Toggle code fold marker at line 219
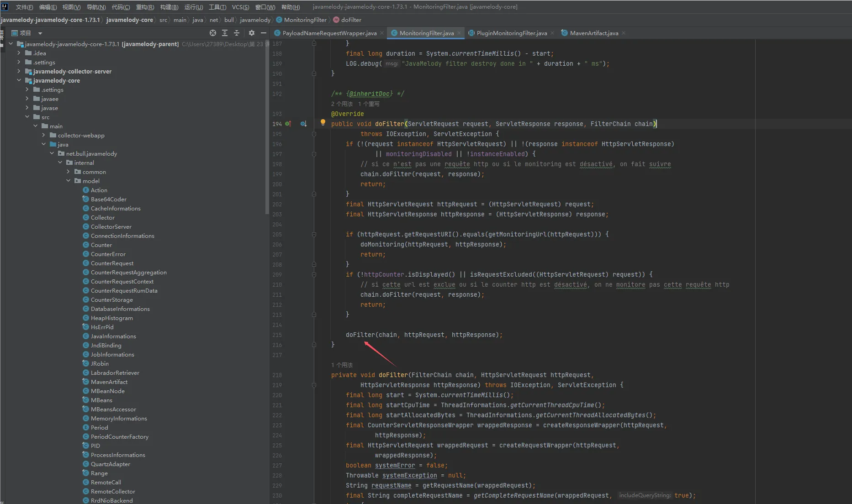The image size is (852, 504). tap(314, 385)
